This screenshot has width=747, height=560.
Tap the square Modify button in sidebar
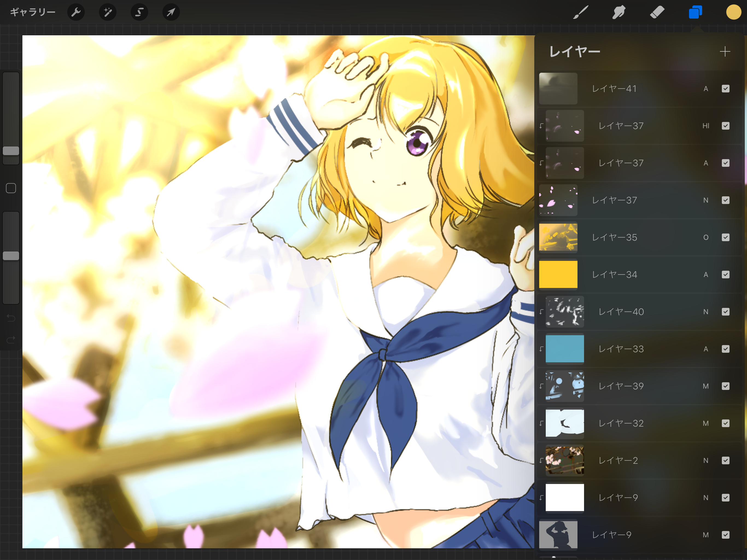coord(11,188)
